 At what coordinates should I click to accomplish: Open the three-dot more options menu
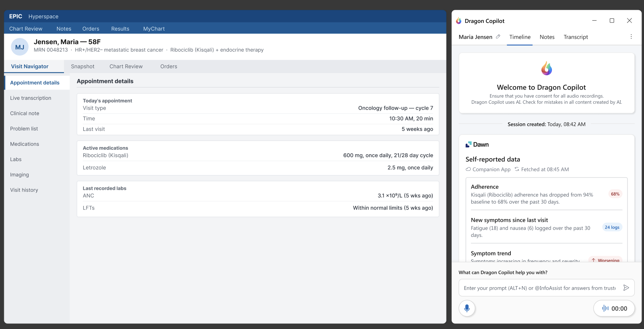click(631, 37)
